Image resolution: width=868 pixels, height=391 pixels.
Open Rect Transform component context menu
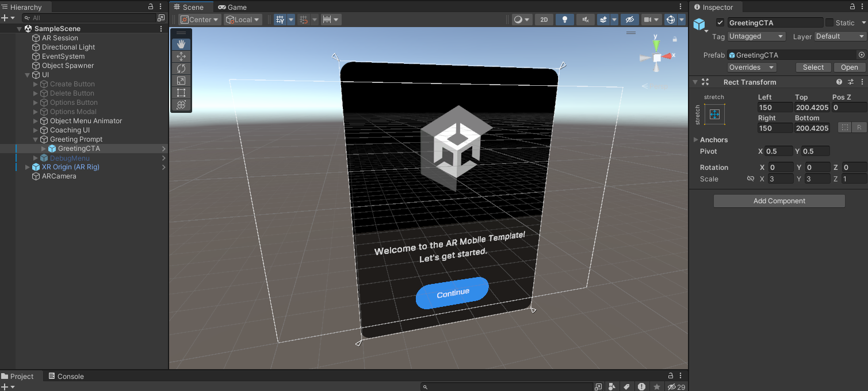862,82
